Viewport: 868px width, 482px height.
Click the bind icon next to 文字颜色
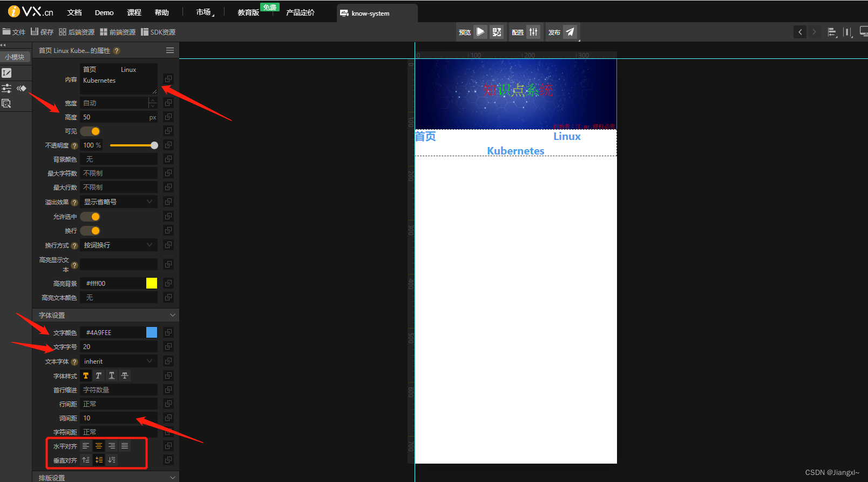(x=168, y=332)
